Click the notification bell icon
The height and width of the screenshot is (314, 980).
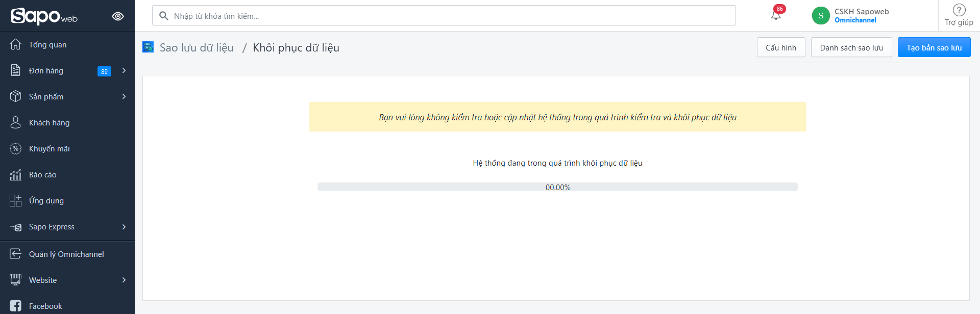point(776,15)
